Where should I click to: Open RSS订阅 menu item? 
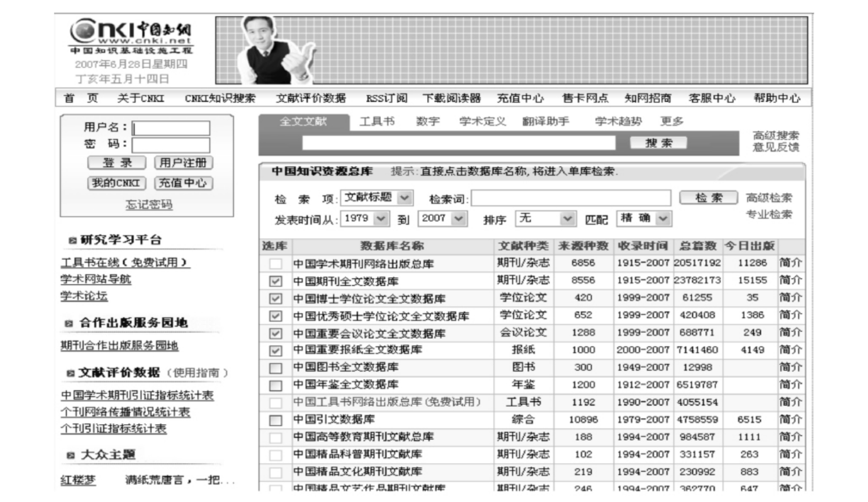point(386,98)
